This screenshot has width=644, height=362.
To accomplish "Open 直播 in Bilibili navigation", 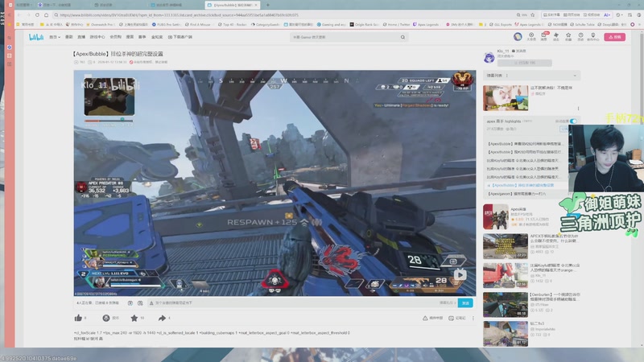I will click(81, 37).
